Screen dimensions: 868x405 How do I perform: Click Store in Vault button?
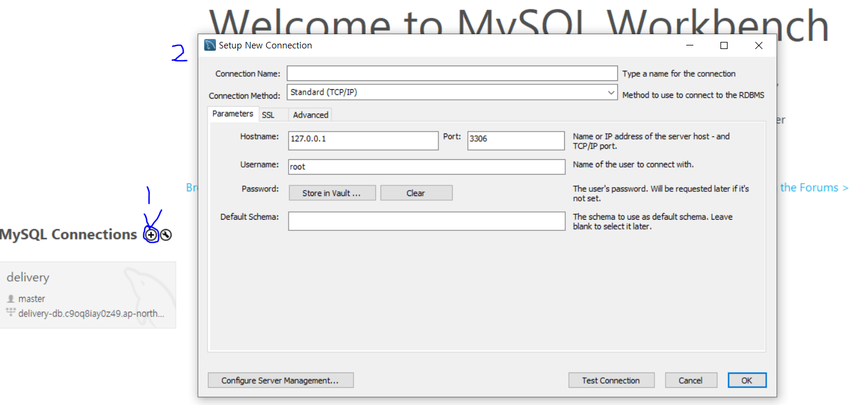pyautogui.click(x=332, y=193)
